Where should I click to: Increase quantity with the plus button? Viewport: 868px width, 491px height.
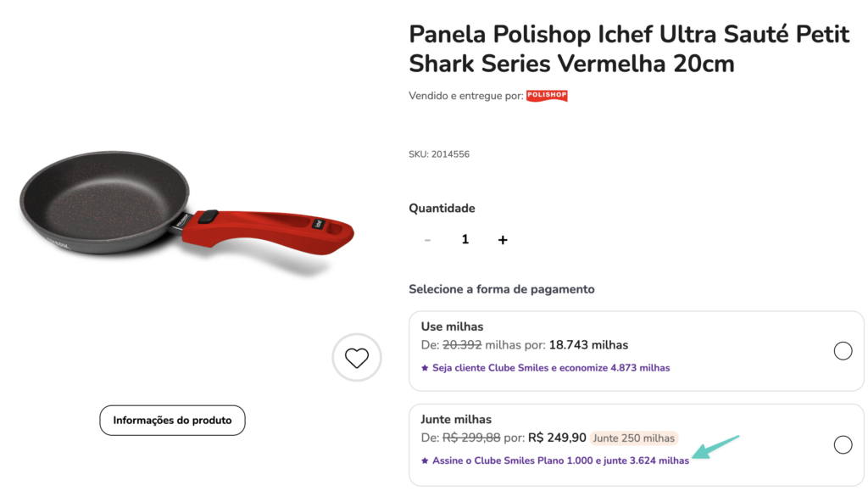(503, 240)
